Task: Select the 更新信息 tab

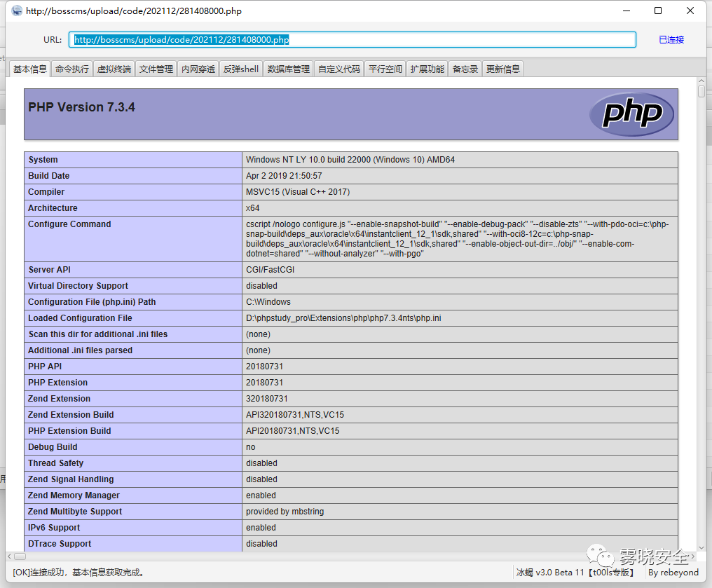Action: 502,69
